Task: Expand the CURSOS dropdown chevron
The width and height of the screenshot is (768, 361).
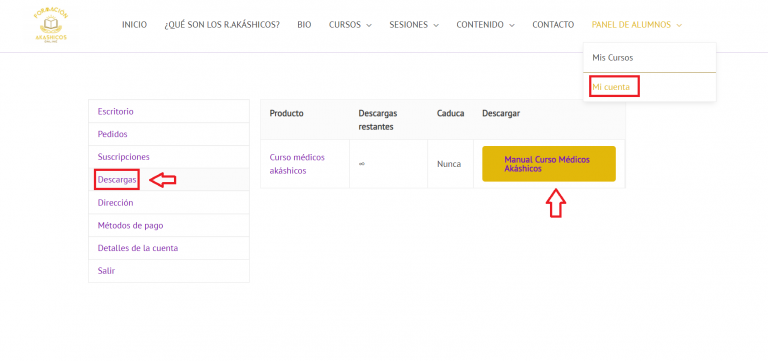Action: tap(369, 25)
